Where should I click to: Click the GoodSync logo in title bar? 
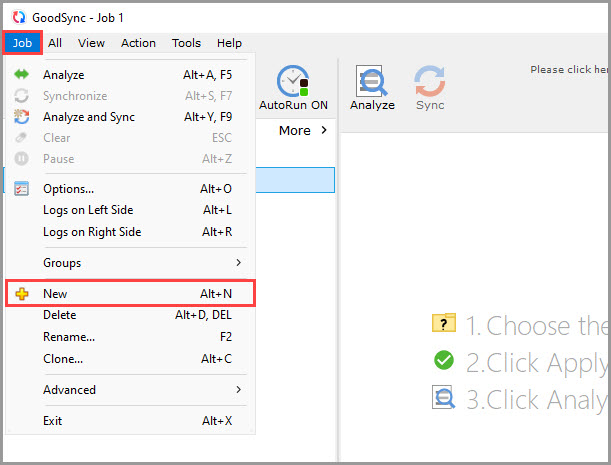tap(16, 18)
